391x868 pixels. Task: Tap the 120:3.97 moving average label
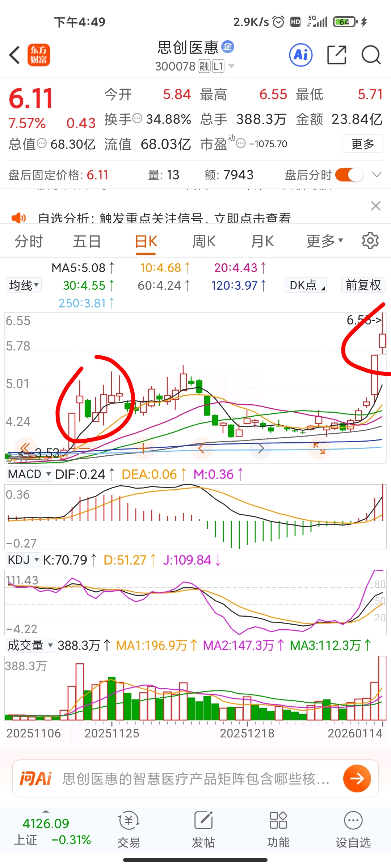pyautogui.click(x=239, y=285)
